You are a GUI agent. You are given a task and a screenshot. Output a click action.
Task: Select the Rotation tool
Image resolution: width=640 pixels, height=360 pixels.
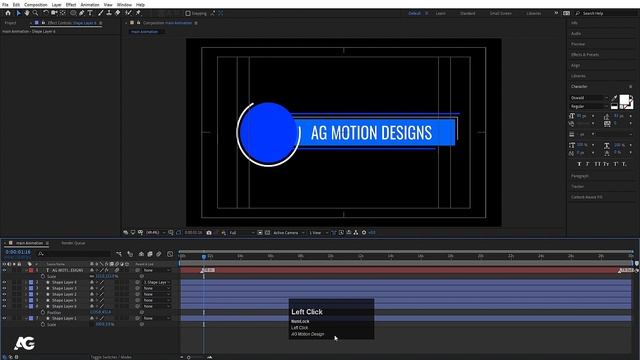click(x=46, y=13)
